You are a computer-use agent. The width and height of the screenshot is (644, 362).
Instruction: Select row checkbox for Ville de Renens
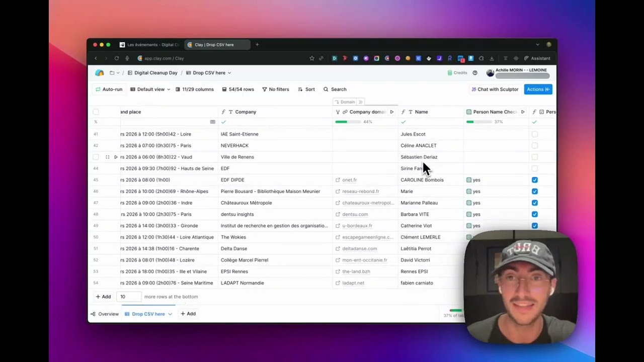[x=96, y=157]
